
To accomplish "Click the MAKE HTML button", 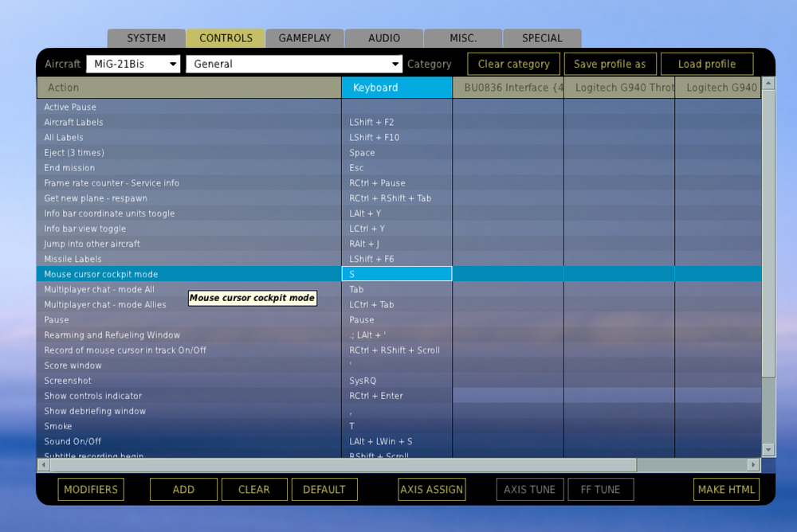I will point(726,489).
